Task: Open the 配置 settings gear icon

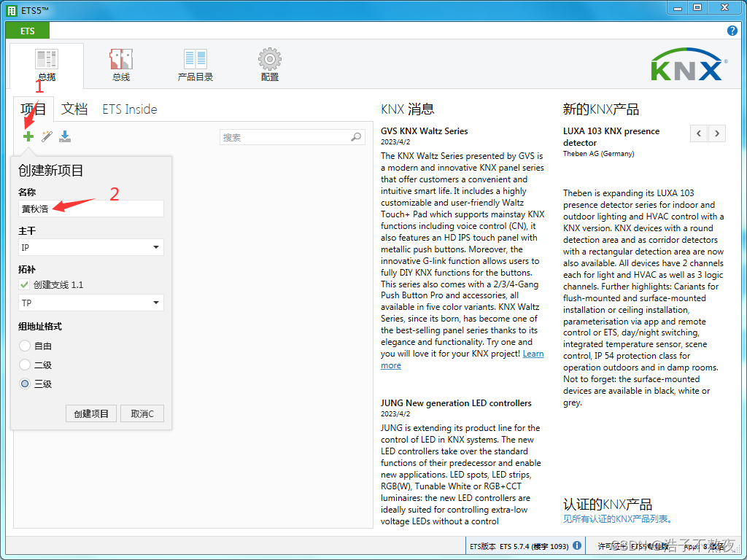Action: coord(270,59)
